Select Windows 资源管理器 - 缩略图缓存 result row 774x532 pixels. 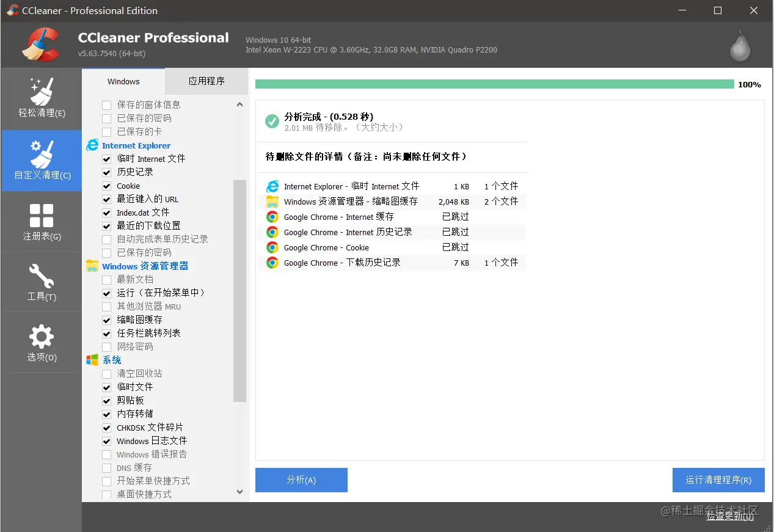click(x=392, y=202)
